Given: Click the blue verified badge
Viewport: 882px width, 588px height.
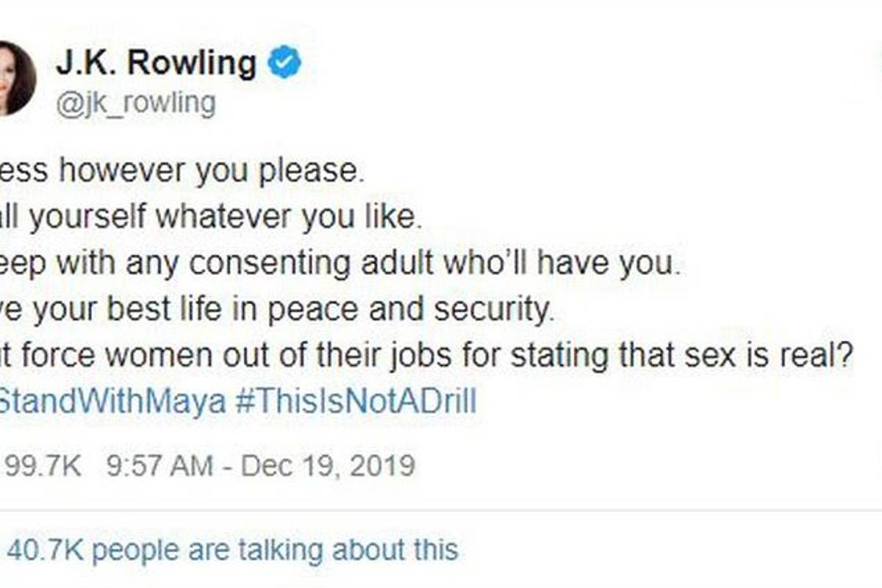Looking at the screenshot, I should (x=284, y=64).
